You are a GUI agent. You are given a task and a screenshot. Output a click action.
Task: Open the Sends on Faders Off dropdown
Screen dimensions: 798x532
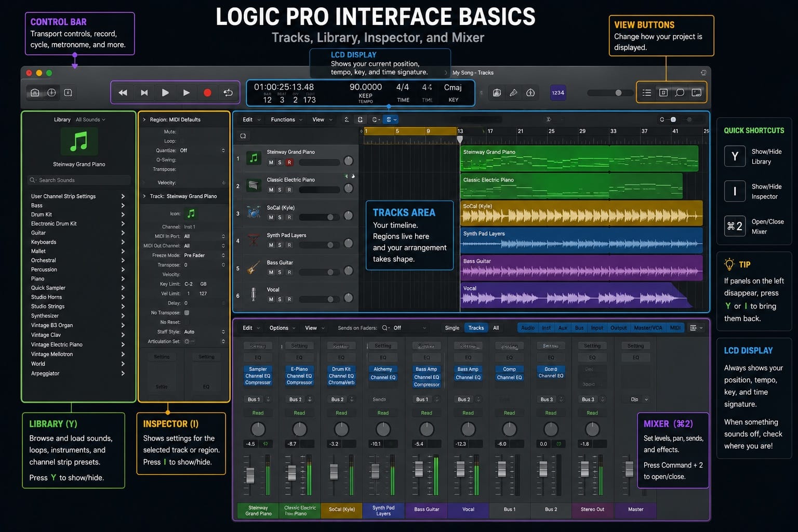click(410, 328)
